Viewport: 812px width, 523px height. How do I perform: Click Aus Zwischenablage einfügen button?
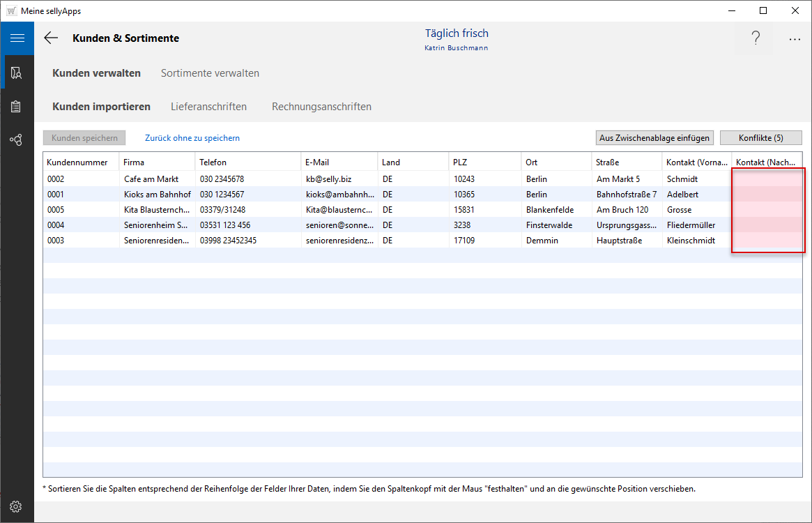tap(654, 138)
